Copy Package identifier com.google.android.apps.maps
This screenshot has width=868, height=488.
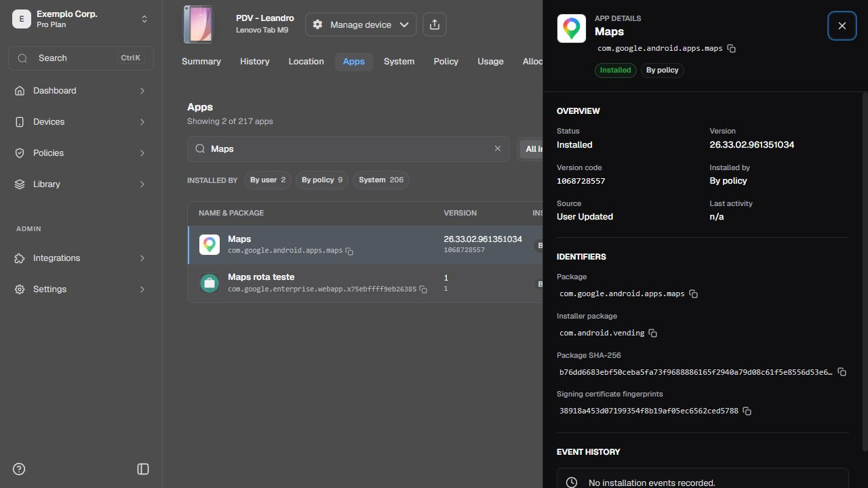point(694,294)
